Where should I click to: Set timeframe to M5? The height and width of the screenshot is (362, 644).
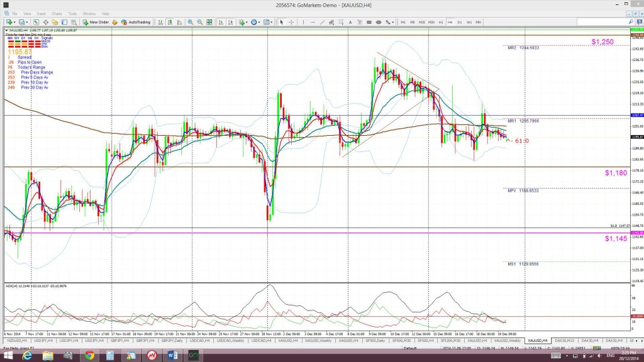413,22
